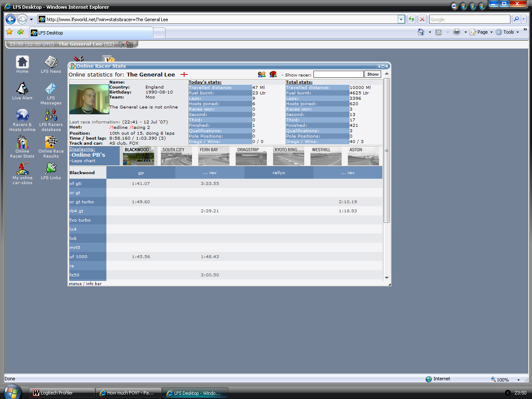The height and width of the screenshot is (399, 532).
Task: Go back with the browser Back arrow
Action: pos(10,19)
